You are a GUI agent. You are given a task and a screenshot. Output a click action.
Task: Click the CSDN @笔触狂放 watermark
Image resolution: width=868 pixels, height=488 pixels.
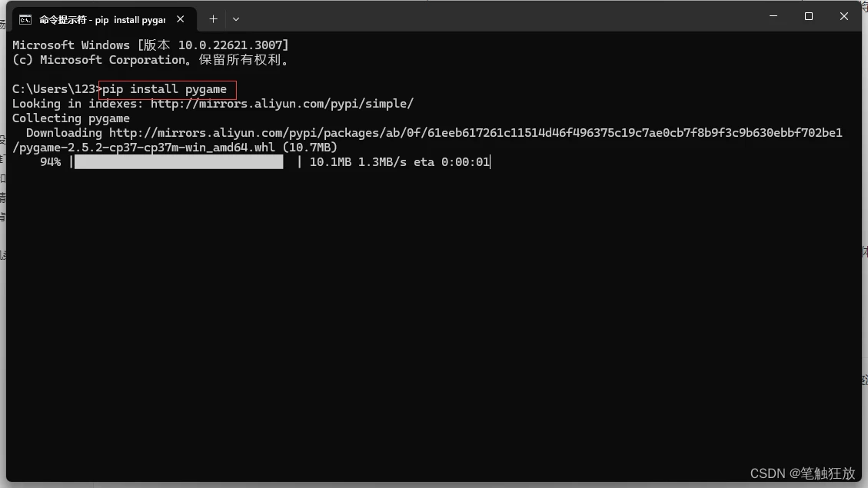803,473
